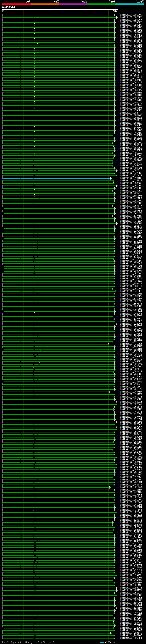Open hit UniRef100_B5M6A2
This screenshot has height=644, width=146.
click(131, 183)
